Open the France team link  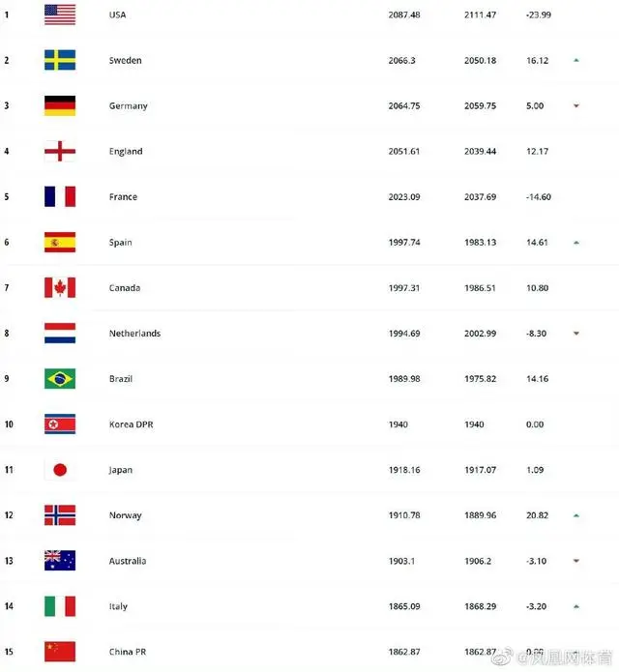(x=123, y=197)
